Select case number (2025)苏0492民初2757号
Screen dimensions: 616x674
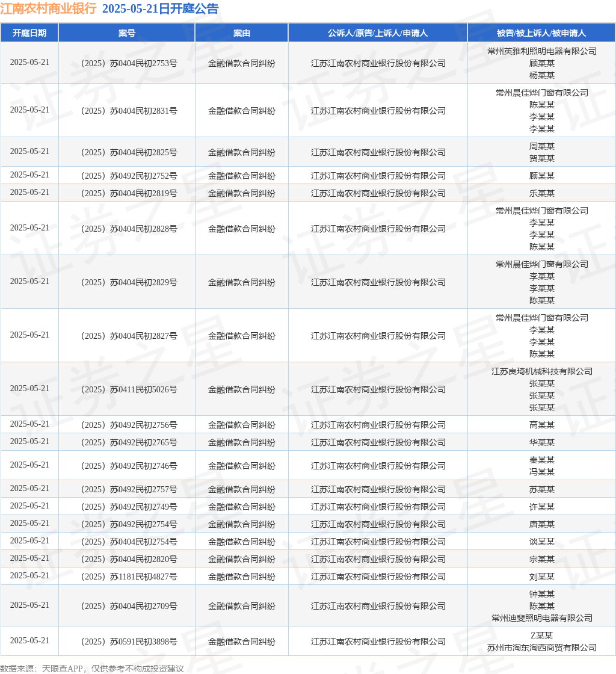point(129,489)
